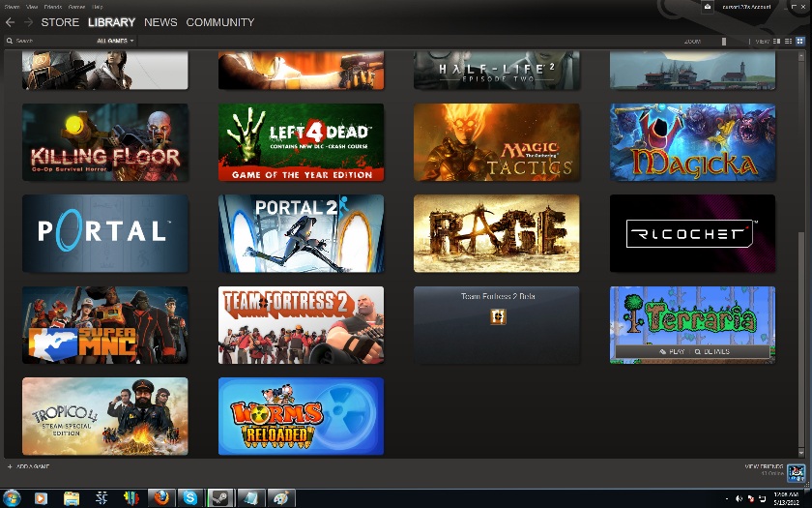Select the Killing Floor game tile
812x508 pixels.
pyautogui.click(x=105, y=142)
